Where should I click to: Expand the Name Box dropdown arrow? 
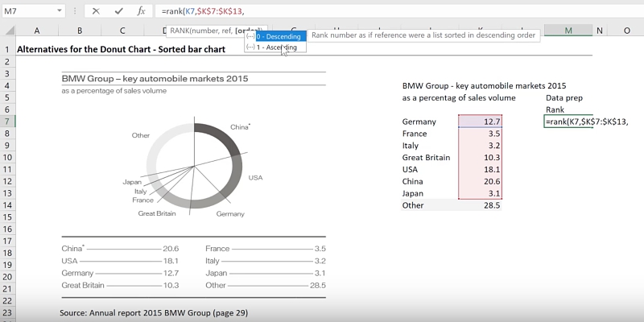tap(60, 11)
